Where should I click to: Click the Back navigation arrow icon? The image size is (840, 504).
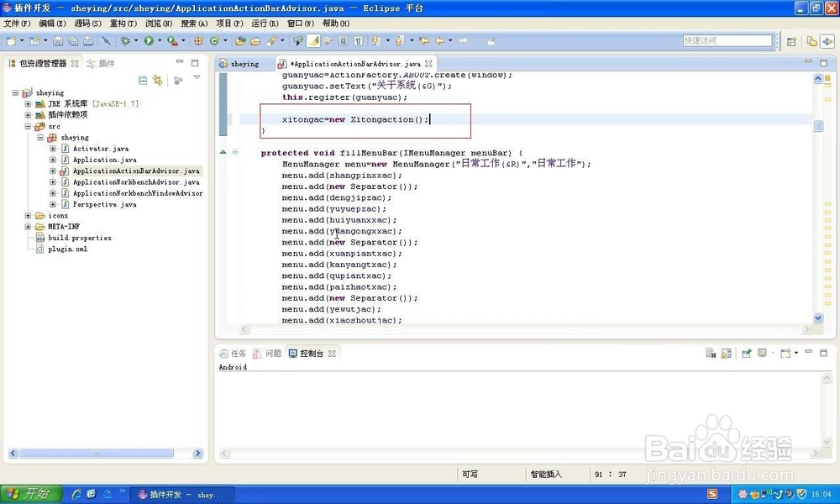[440, 40]
